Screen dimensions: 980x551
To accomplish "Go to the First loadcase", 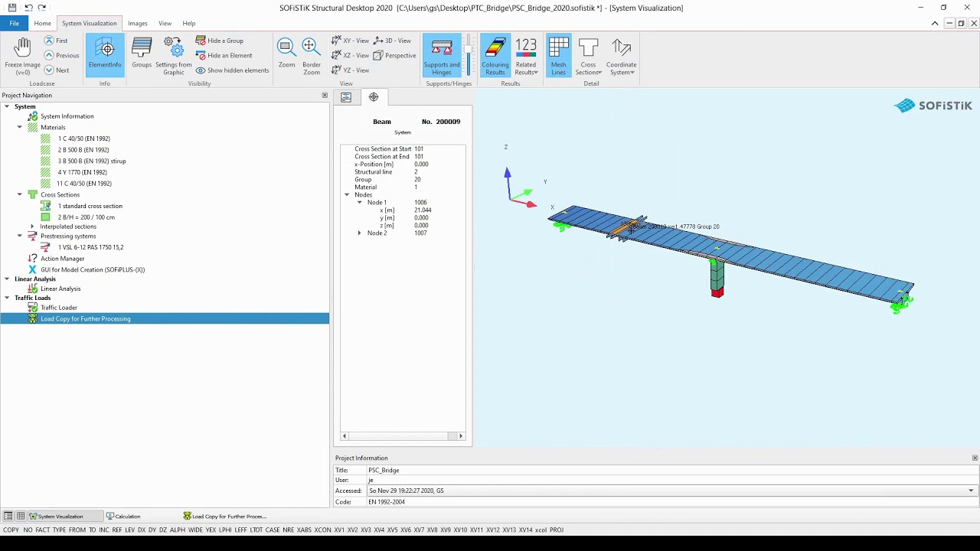I will pos(56,41).
